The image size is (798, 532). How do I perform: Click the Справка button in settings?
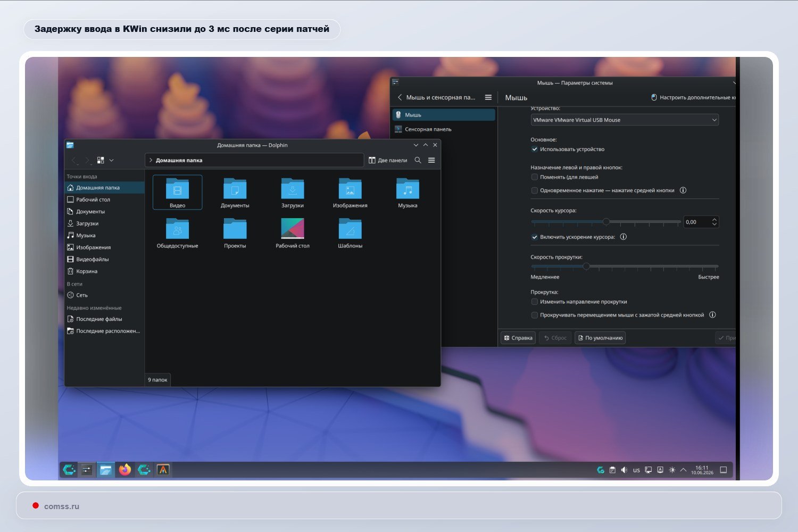tap(518, 338)
